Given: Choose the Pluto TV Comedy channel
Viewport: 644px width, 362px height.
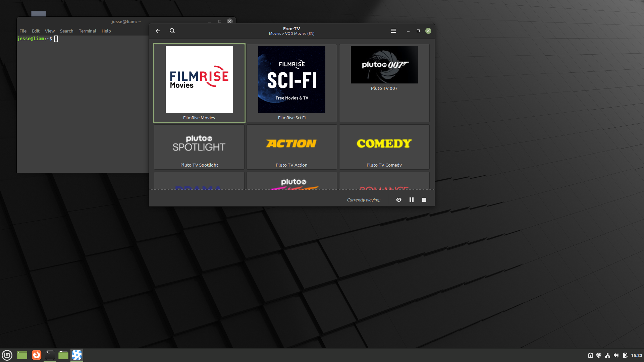Looking at the screenshot, I should tap(384, 147).
